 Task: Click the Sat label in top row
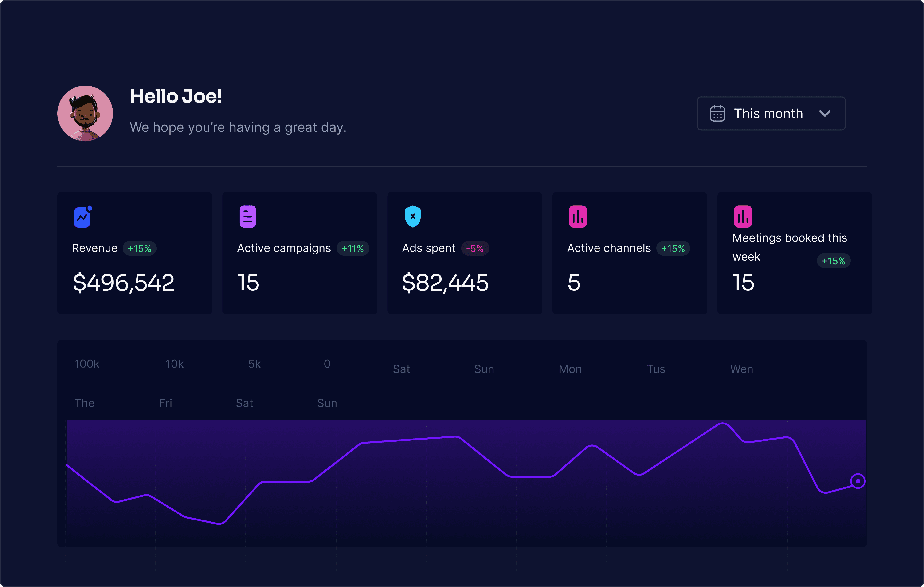point(401,369)
